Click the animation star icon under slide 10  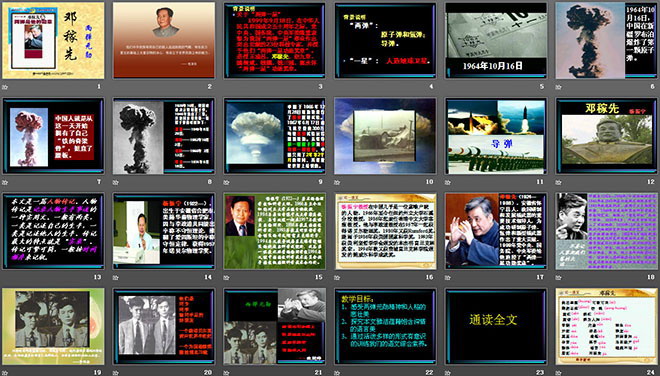337,182
